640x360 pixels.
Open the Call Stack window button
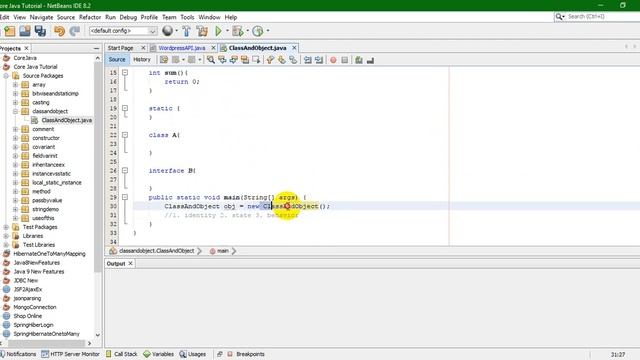[x=122, y=354]
